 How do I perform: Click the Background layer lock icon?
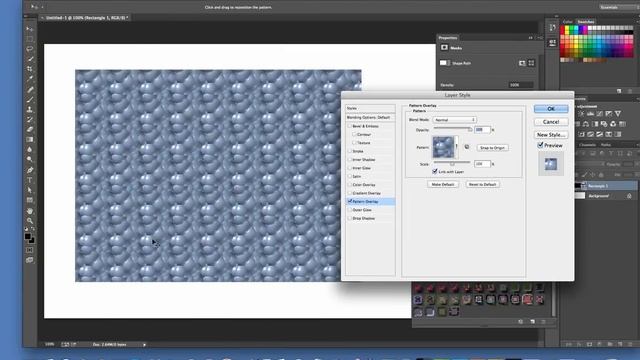[x=629, y=196]
